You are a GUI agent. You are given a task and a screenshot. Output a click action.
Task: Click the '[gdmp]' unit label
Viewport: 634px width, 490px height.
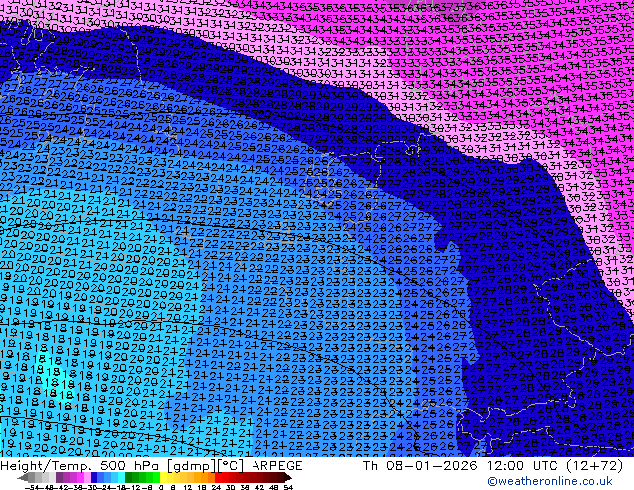point(191,466)
